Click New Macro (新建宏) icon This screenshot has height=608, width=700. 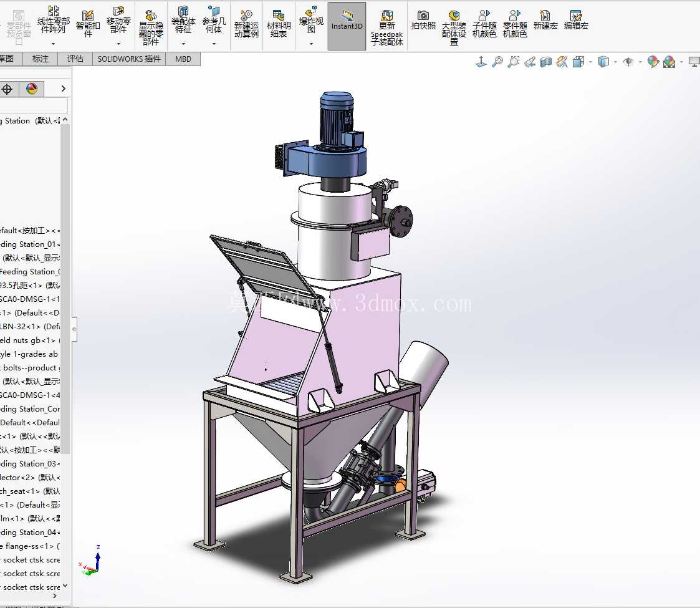545,21
